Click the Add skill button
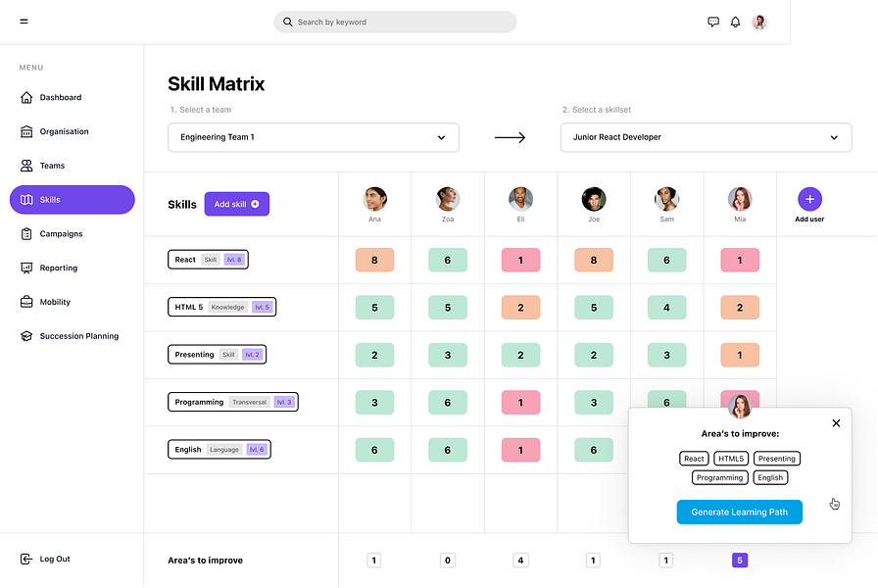 237,204
